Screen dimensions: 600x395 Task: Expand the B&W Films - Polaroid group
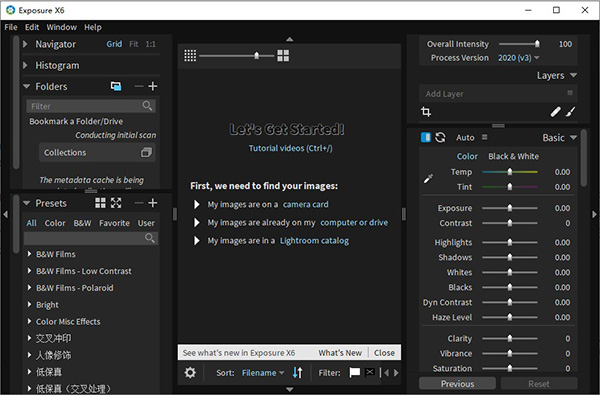click(x=29, y=287)
